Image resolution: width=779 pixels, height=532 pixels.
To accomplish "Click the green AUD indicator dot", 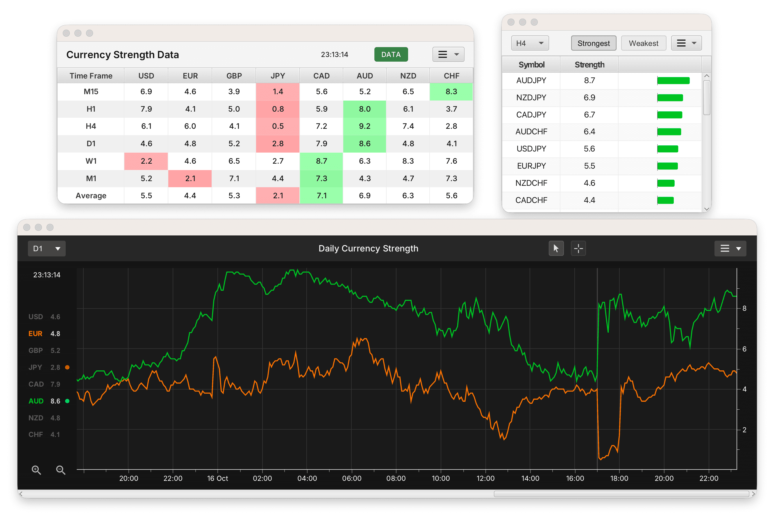I will pyautogui.click(x=67, y=401).
